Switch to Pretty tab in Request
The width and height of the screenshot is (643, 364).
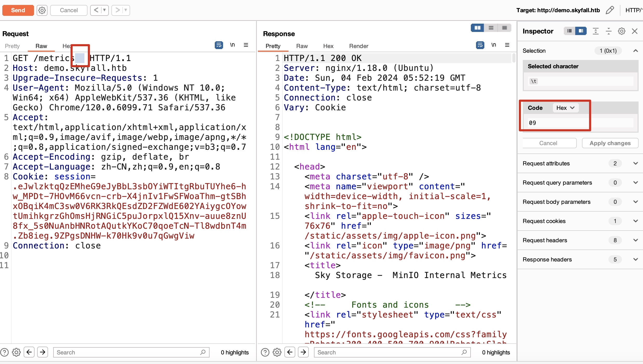pyautogui.click(x=12, y=46)
